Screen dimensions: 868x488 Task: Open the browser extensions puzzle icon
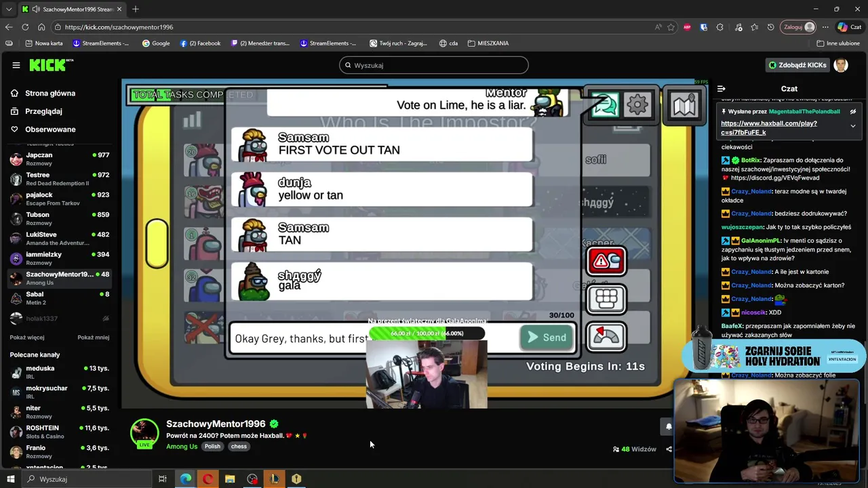coord(720,27)
